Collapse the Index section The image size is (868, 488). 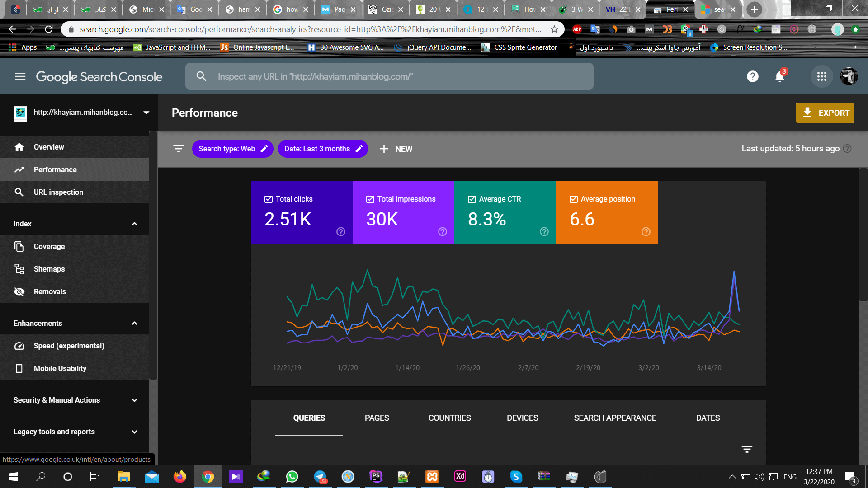click(134, 224)
